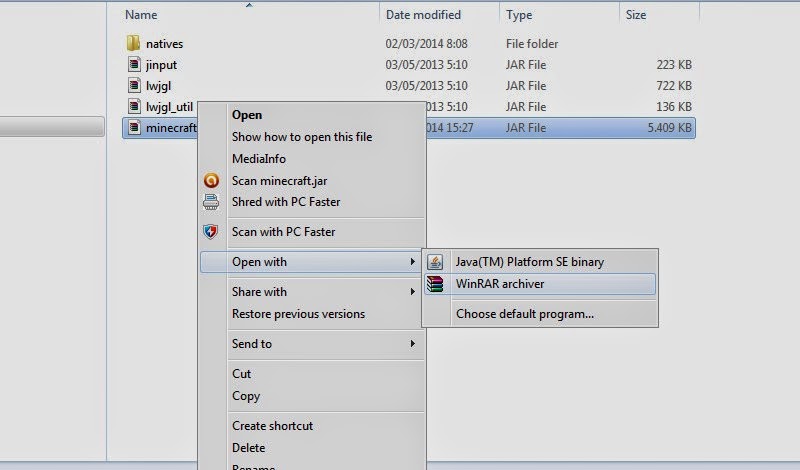800x470 pixels.
Task: Expand the Send to submenu arrow
Action: tap(412, 343)
